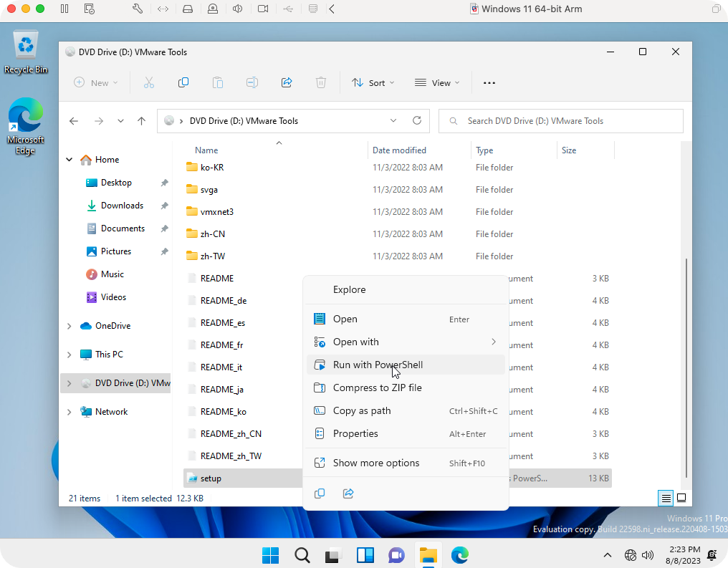Open the View dropdown

(437, 82)
